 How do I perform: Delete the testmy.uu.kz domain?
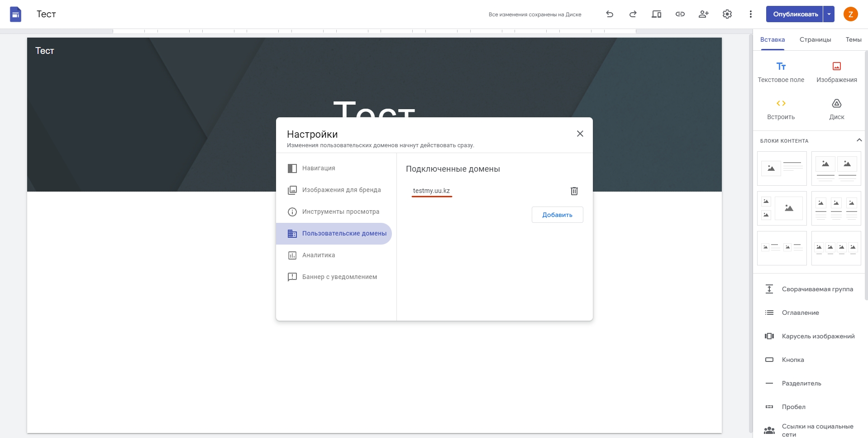pyautogui.click(x=574, y=191)
